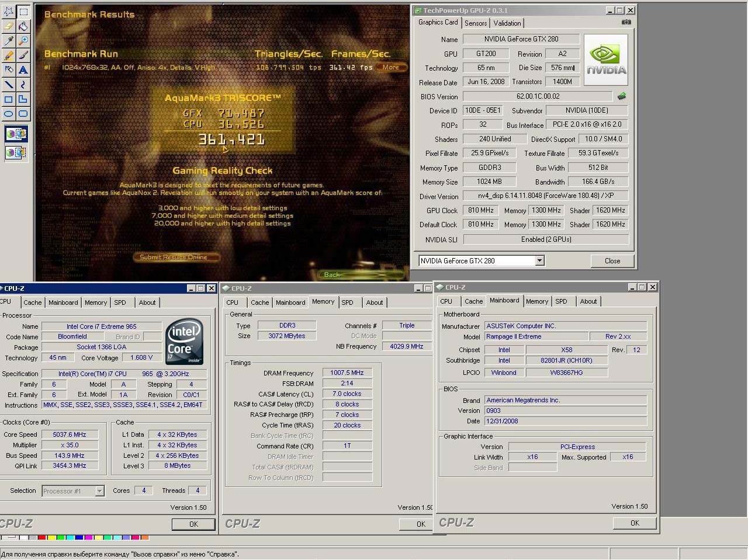
Task: Choose the straight Line tool
Action: point(8,84)
